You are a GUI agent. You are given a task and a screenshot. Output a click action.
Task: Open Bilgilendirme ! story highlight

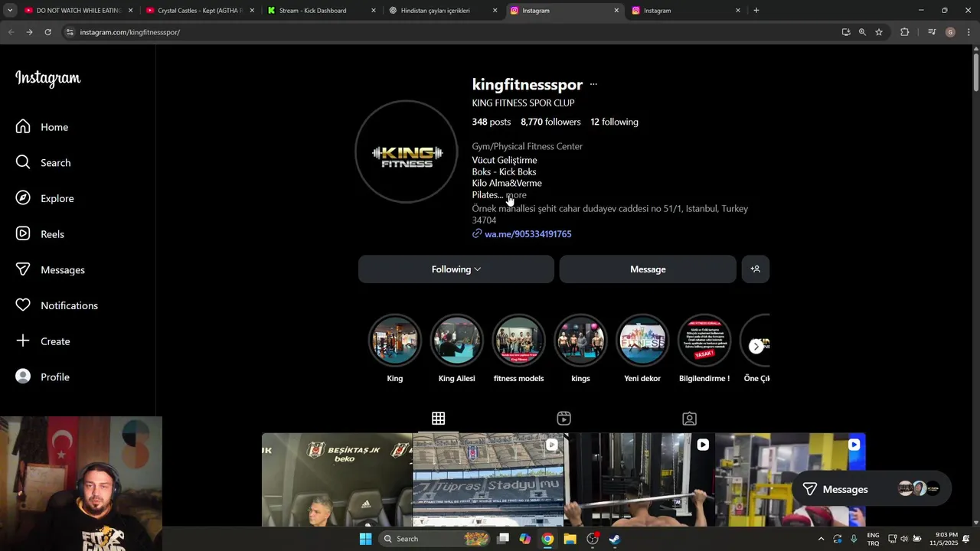pos(704,341)
